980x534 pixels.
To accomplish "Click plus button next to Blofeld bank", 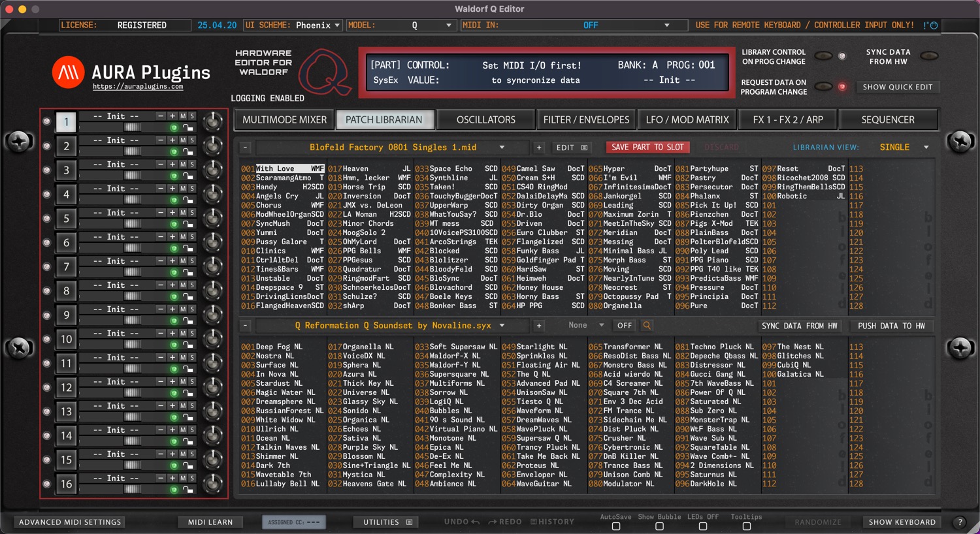I will coord(539,148).
